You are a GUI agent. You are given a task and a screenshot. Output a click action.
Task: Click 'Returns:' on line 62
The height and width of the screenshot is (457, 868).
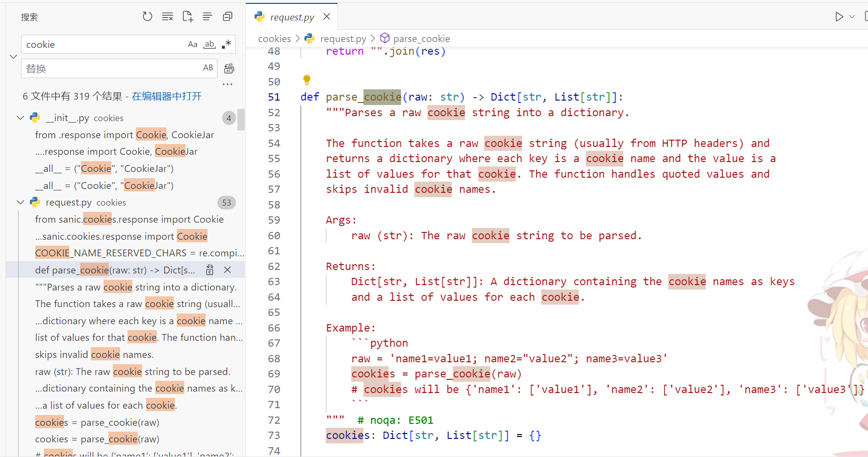coord(351,267)
